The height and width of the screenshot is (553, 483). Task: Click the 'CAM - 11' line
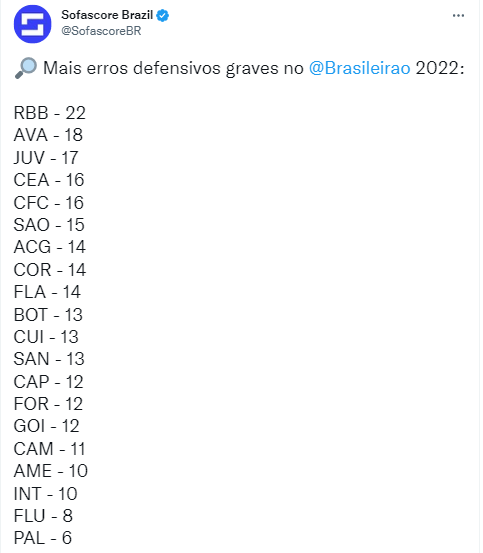(50, 449)
